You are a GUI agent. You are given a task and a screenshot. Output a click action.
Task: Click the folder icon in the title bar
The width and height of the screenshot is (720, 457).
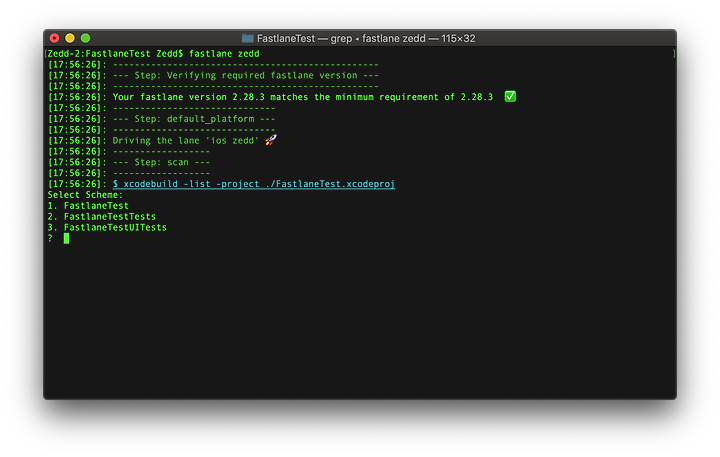pyautogui.click(x=248, y=38)
